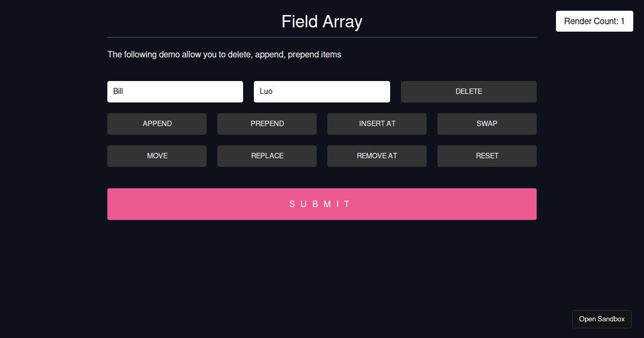Reset the form using the RESET button
Image resolution: width=644 pixels, height=338 pixels.
(487, 156)
